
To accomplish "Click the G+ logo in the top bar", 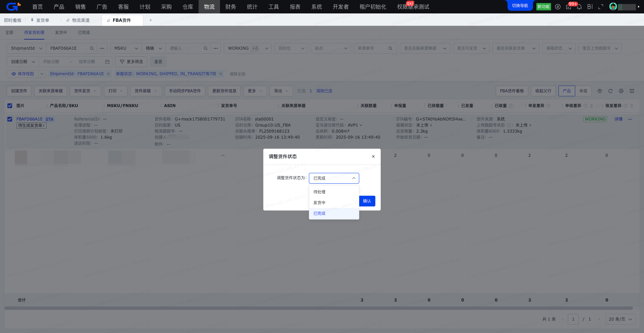I will [x=13, y=6].
